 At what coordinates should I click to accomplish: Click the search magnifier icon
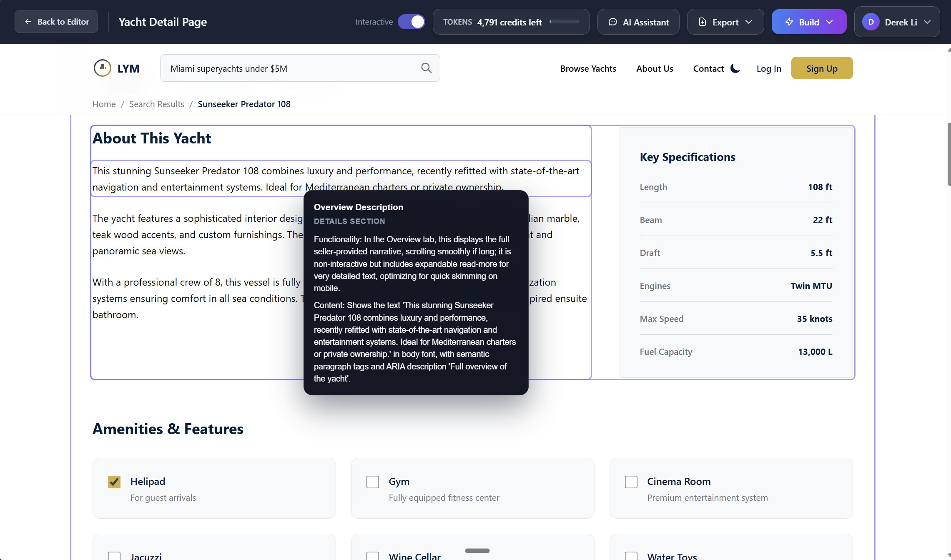coord(426,68)
